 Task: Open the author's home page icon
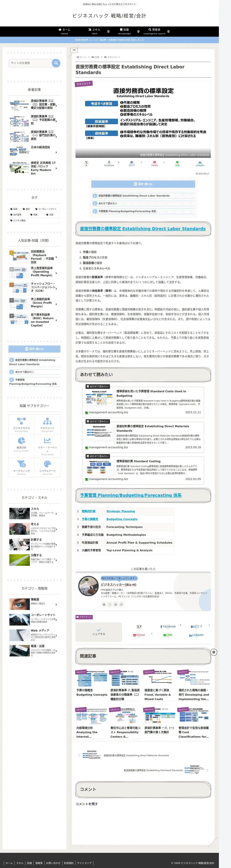[x=104, y=604]
